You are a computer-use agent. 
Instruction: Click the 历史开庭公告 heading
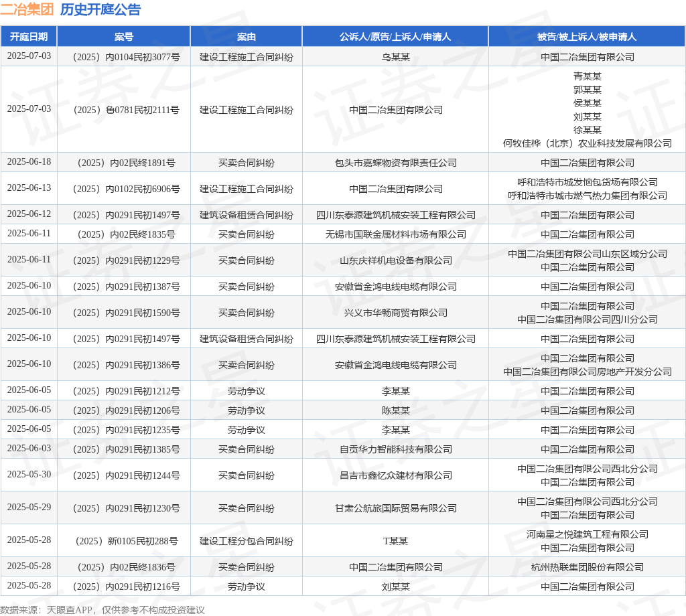[100, 9]
